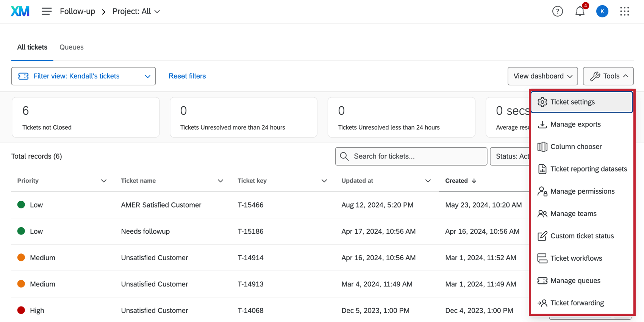Click the XM logo icon
Viewport: 644px width, 322px height.
[20, 11]
